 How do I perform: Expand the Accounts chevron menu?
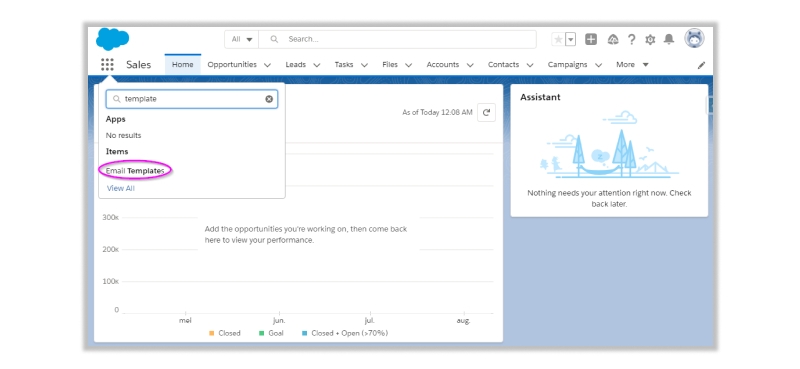(x=470, y=65)
